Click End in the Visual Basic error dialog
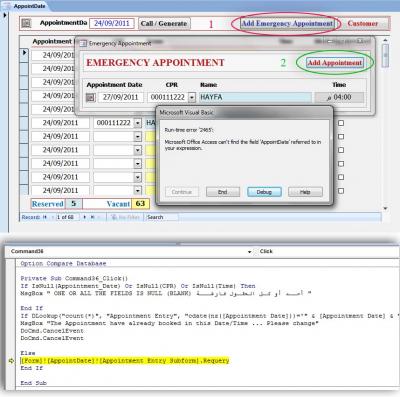The height and width of the screenshot is (397, 400). click(x=223, y=192)
